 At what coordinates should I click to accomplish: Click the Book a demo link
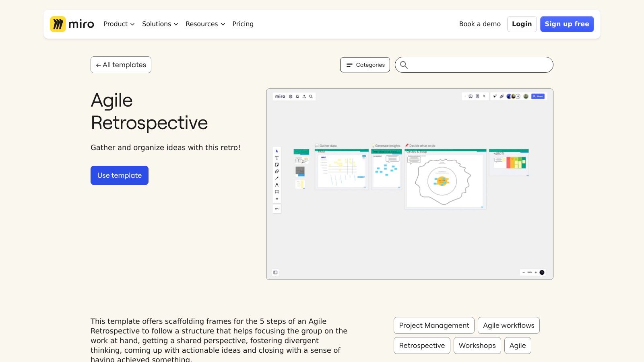(x=480, y=24)
